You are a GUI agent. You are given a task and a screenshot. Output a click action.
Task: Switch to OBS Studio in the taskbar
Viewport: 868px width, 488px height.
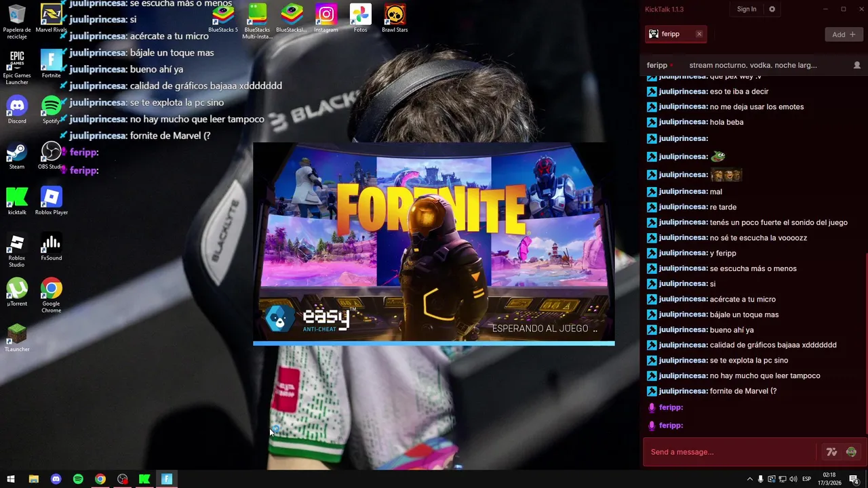coord(122,479)
